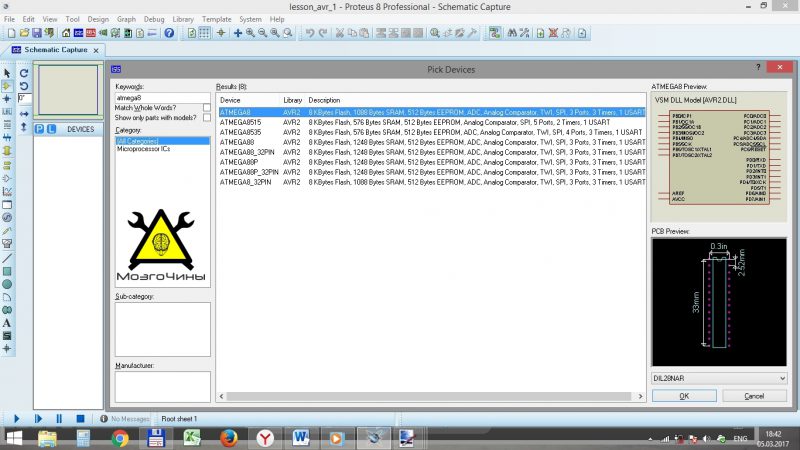The height and width of the screenshot is (450, 800).
Task: Open the File menu
Action: 9,19
